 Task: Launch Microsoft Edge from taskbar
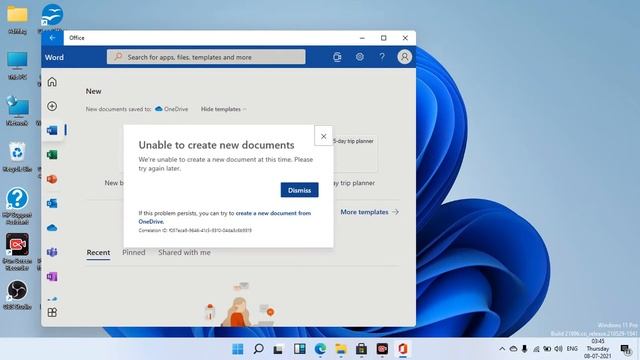point(320,349)
